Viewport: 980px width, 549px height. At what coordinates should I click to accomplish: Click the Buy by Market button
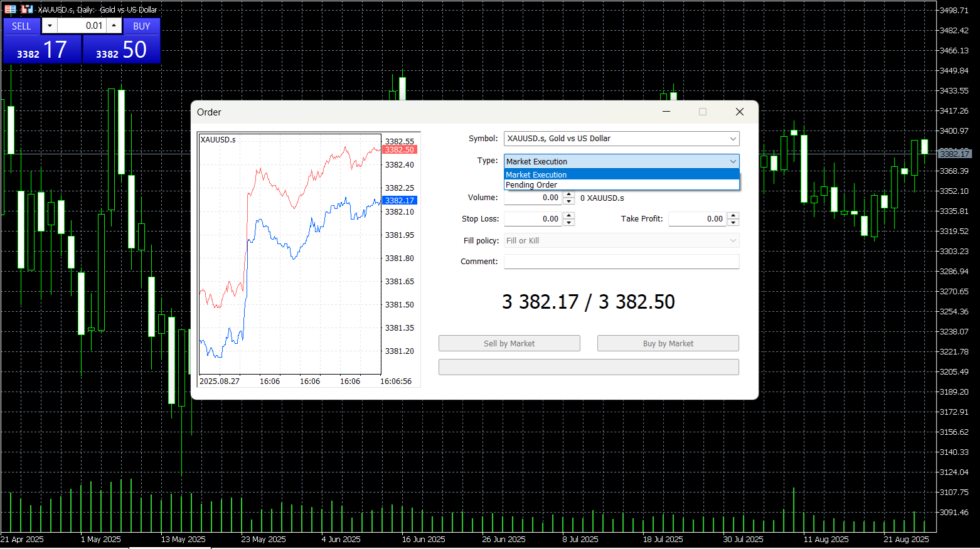[x=668, y=343]
